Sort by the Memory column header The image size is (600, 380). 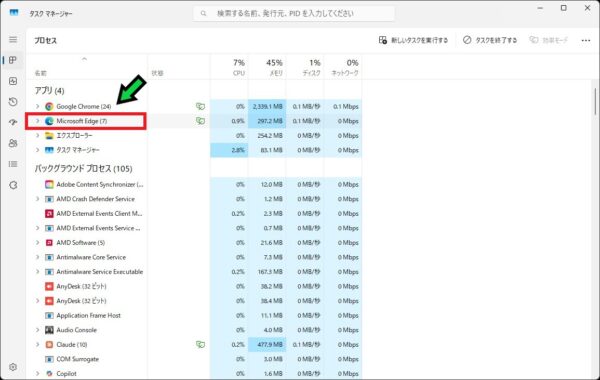[267, 67]
